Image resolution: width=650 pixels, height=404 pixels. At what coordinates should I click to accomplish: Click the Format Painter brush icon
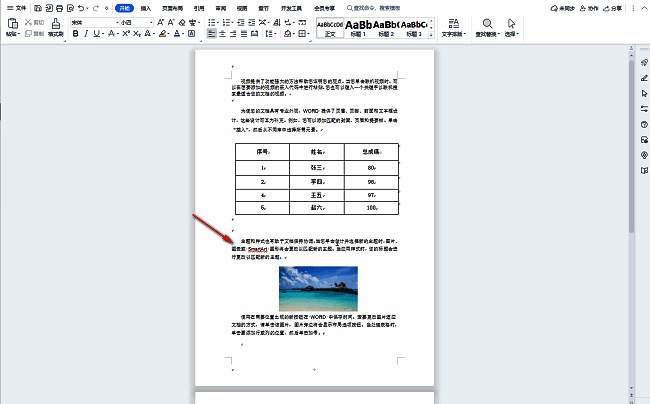click(57, 25)
